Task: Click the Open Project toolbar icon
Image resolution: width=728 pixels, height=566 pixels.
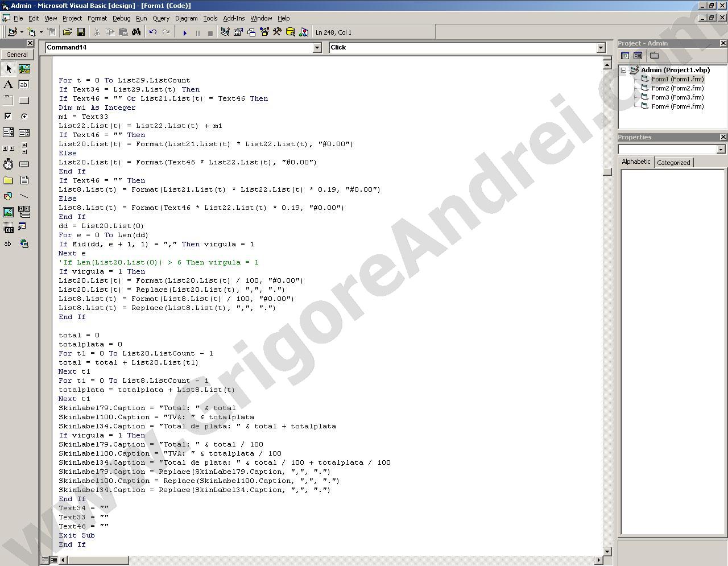Action: point(67,32)
